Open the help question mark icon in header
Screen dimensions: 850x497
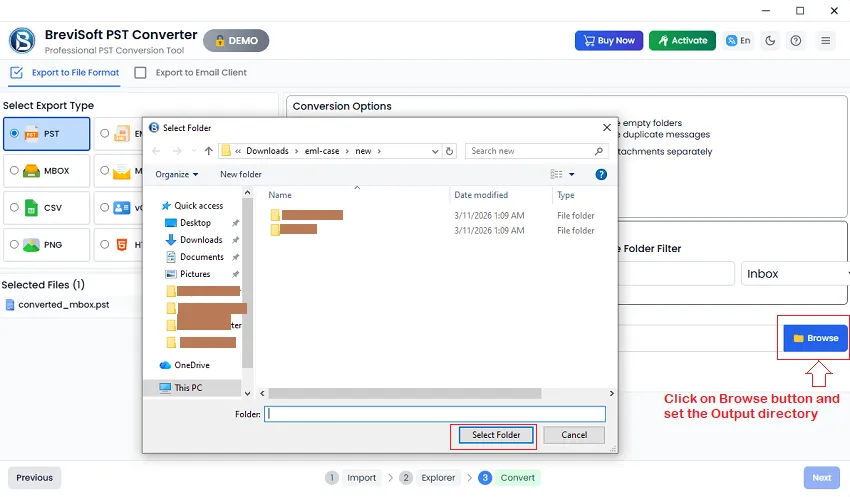tap(796, 41)
